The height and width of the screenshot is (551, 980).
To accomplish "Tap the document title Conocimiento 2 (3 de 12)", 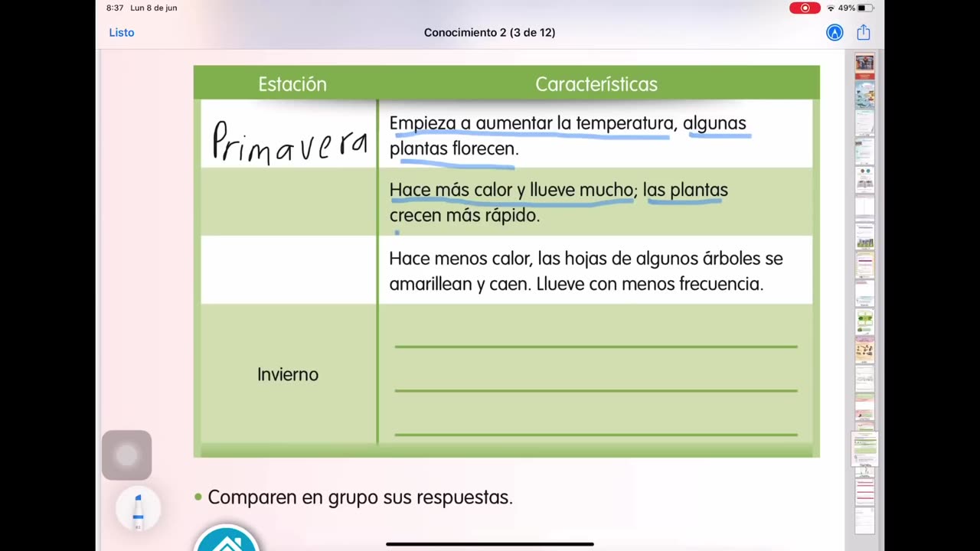I will click(490, 32).
